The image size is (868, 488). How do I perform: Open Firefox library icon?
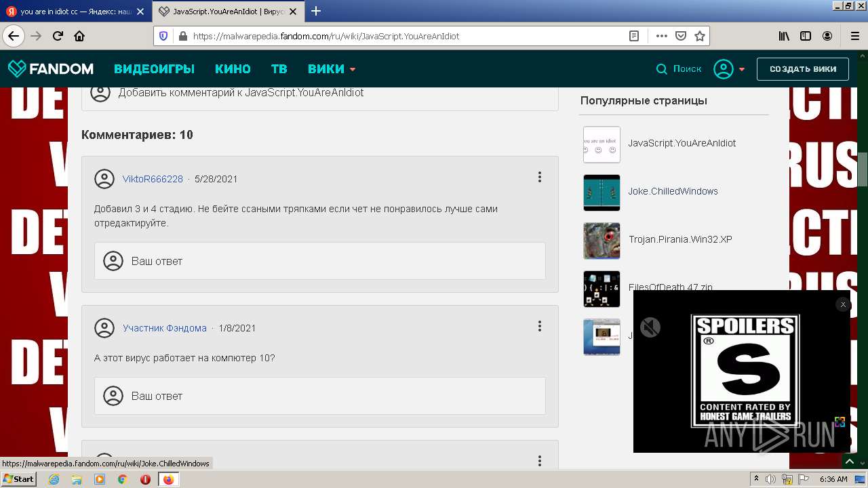[x=784, y=36]
